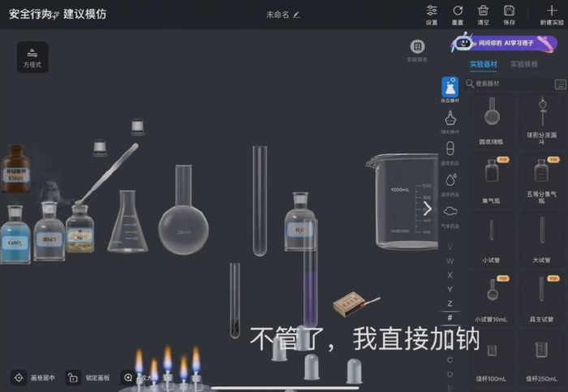The width and height of the screenshot is (568, 392).
Task: Switch to the 实验器材 tab
Action: click(484, 64)
